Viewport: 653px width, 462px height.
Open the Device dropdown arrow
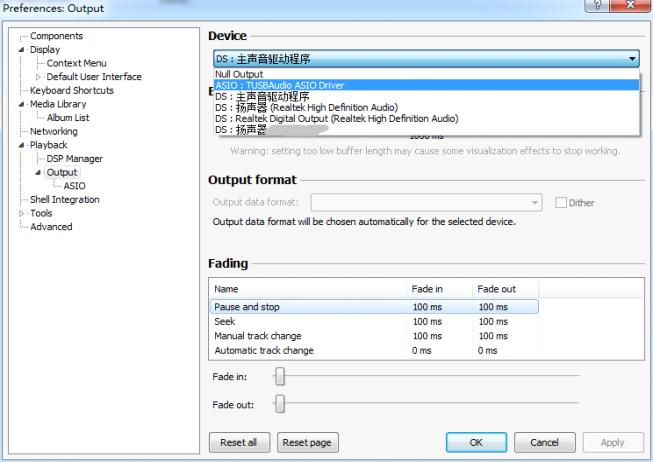coord(632,60)
